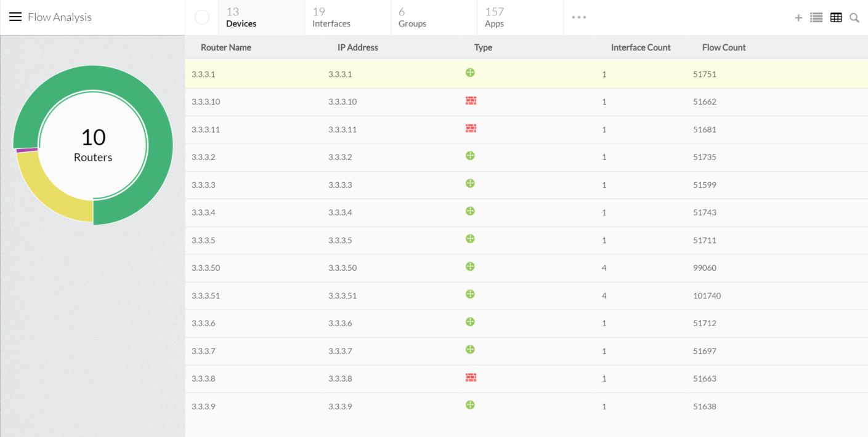The width and height of the screenshot is (868, 437).
Task: Expand more tabs with ellipsis button
Action: point(579,17)
